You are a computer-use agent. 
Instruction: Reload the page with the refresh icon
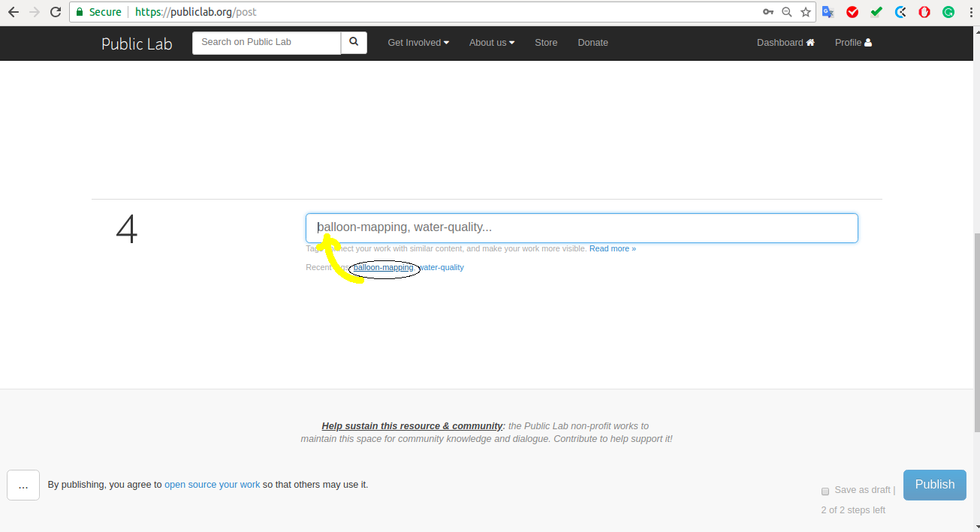pyautogui.click(x=56, y=12)
